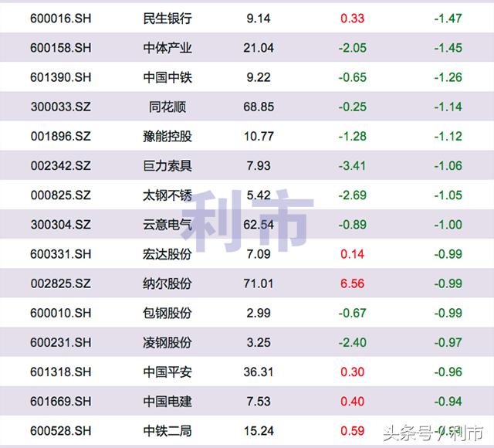
Task: Click price 36.31 in the 中国平安 row
Action: 259,372
